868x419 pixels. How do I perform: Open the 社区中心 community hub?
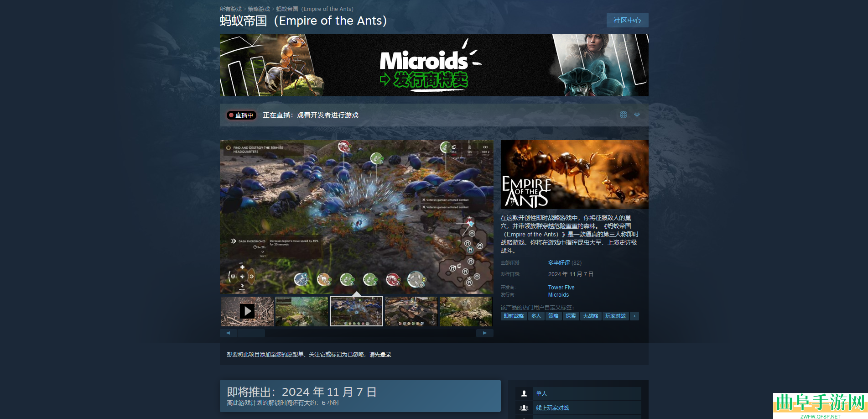point(627,21)
